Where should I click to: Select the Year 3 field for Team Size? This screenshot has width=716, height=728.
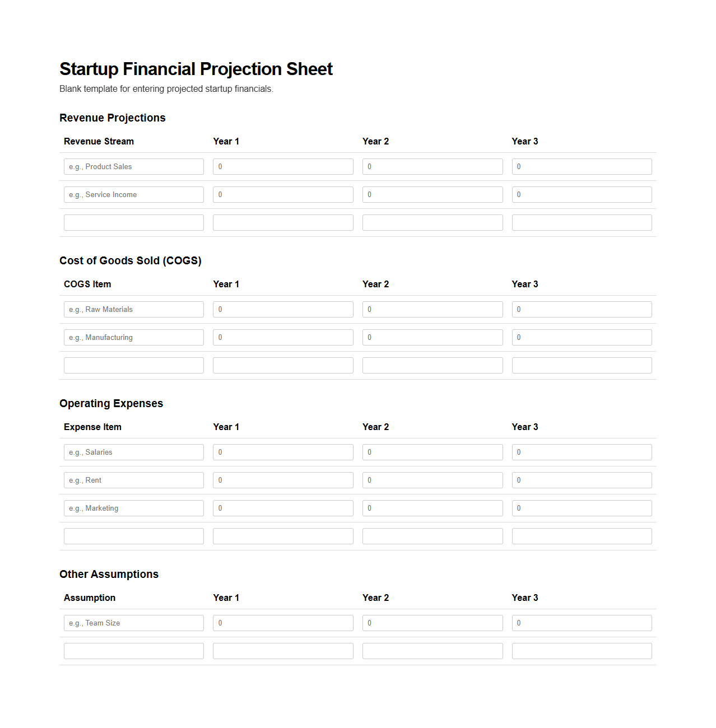pos(582,623)
